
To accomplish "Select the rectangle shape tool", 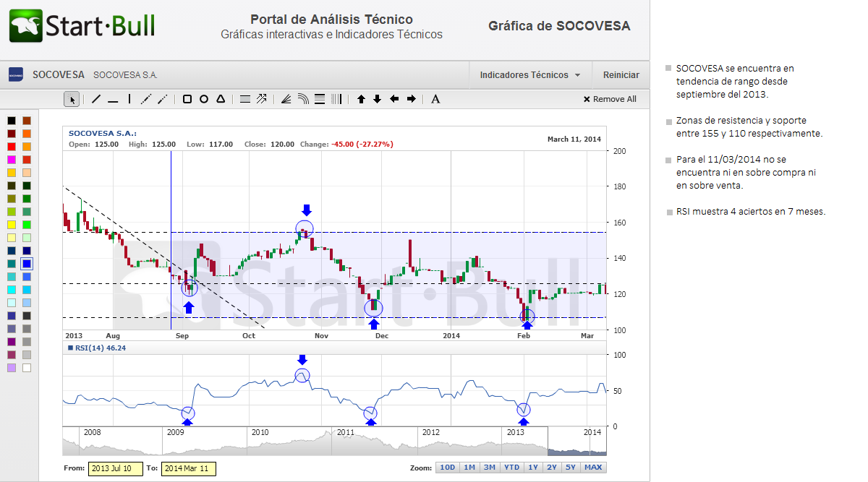I will coord(187,99).
